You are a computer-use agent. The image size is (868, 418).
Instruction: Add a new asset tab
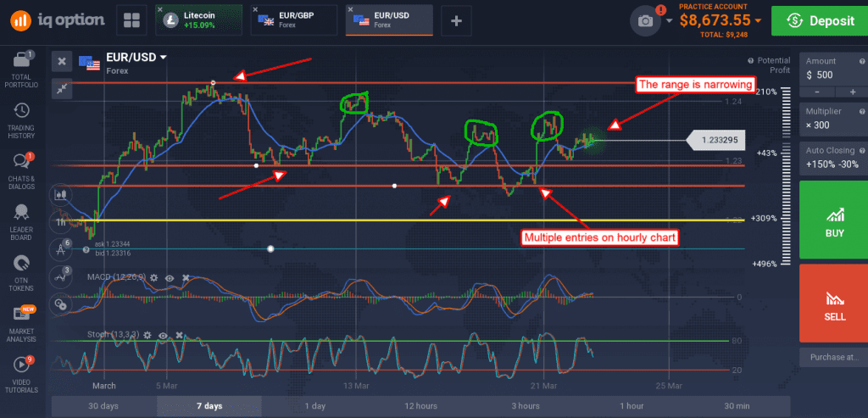point(456,20)
